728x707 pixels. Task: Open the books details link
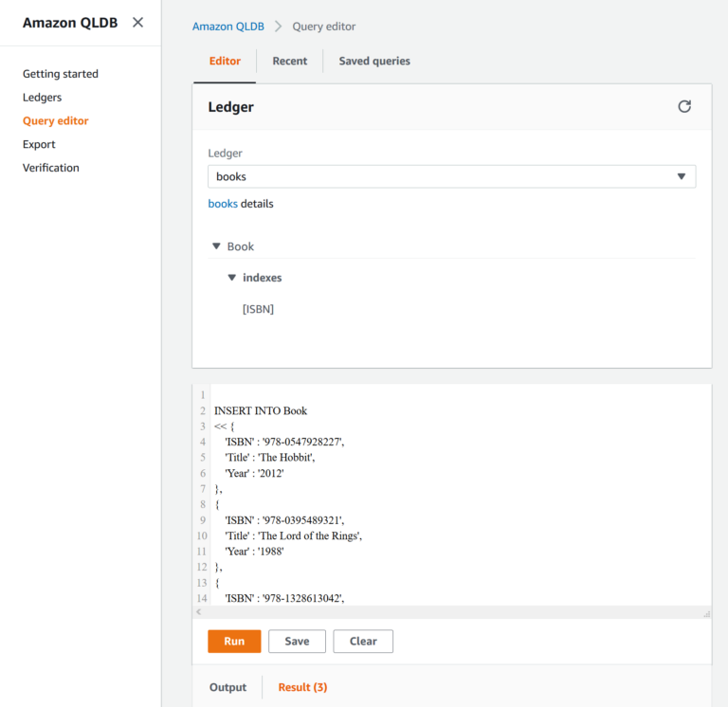point(223,204)
